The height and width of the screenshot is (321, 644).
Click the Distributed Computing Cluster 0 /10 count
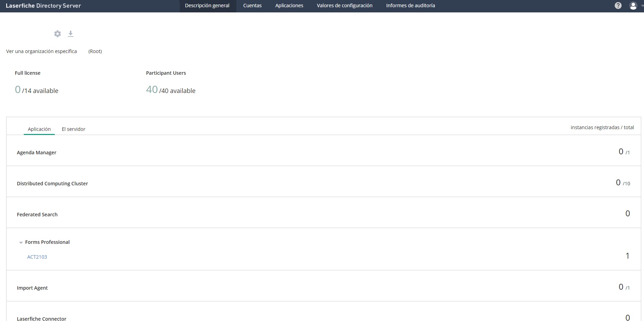[x=623, y=183]
